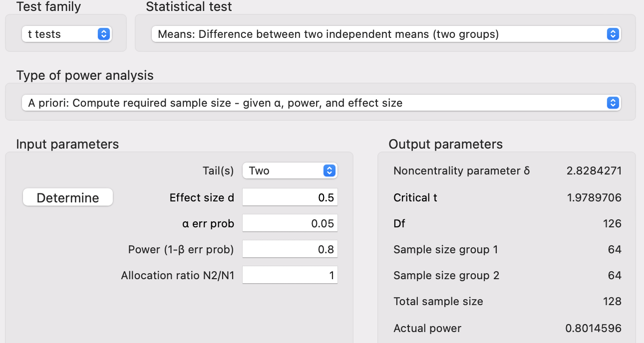The height and width of the screenshot is (343, 644).
Task: Open the Type of power analysis dropdown
Action: pos(321,103)
